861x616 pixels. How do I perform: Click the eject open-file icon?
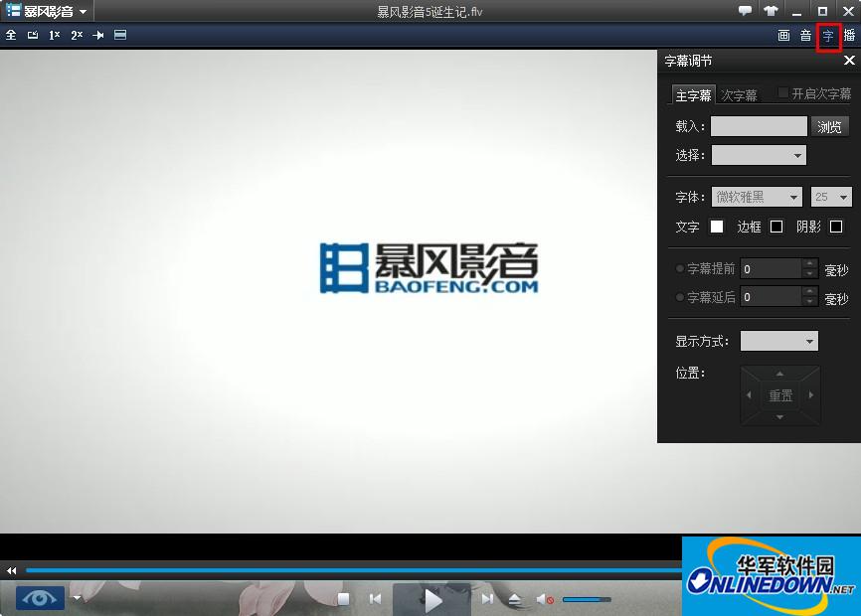tap(514, 599)
